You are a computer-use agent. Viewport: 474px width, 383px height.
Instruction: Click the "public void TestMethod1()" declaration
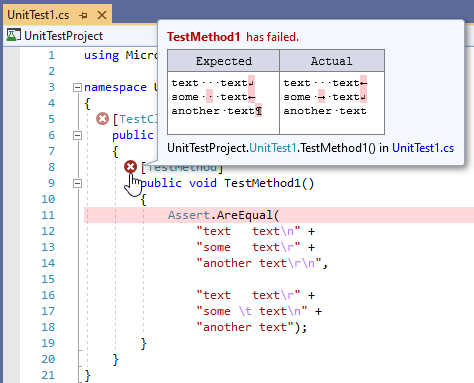(x=227, y=183)
